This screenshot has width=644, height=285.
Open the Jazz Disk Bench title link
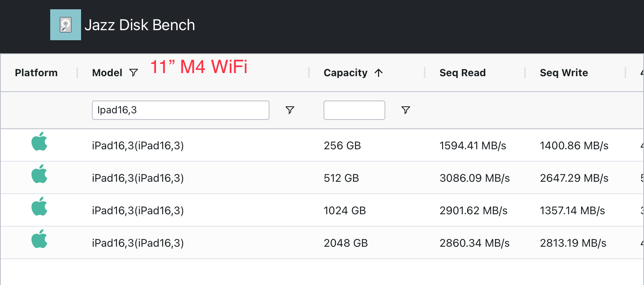140,25
